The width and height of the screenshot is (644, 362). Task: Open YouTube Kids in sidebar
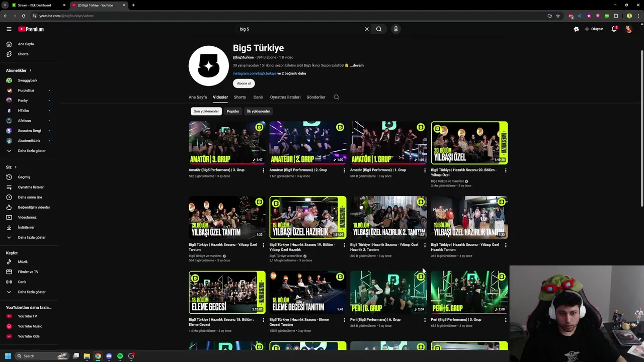point(29,336)
